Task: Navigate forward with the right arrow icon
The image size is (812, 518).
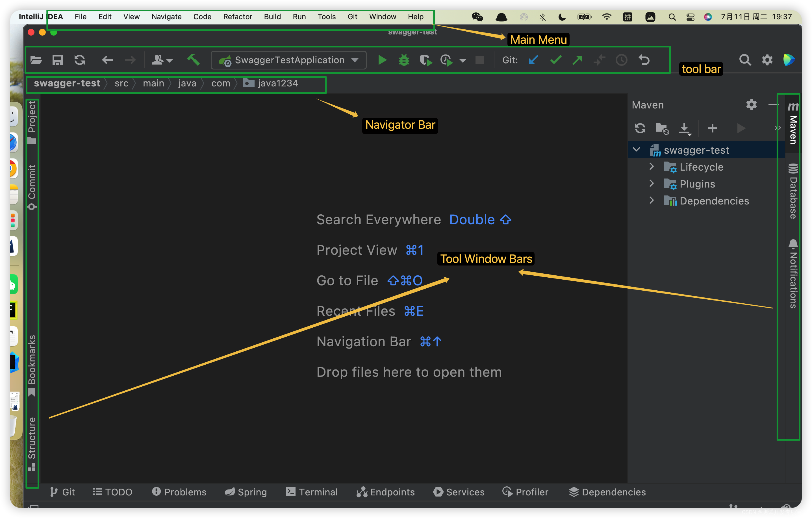Action: [130, 60]
